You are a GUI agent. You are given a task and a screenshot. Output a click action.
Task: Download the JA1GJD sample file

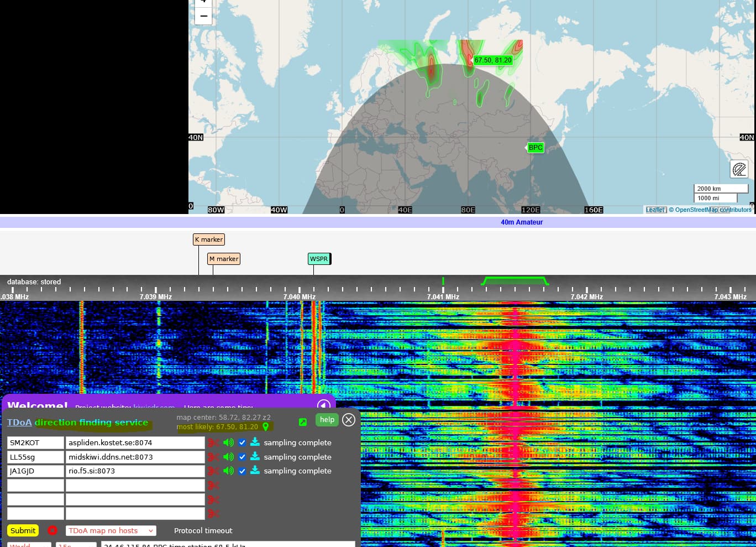[255, 471]
